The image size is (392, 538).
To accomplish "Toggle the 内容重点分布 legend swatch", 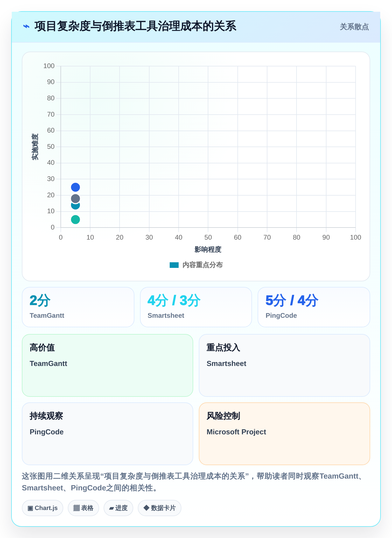I will 174,265.
